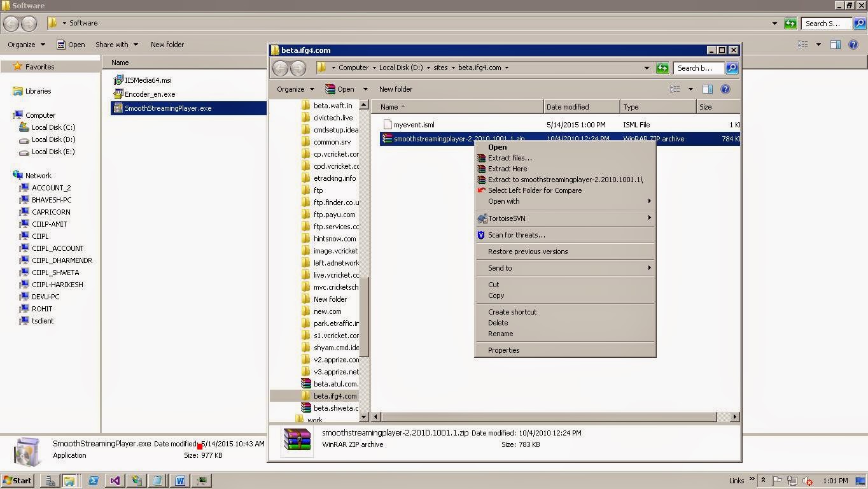Click refresh icon in Software address bar
Image resolution: width=868 pixels, height=489 pixels.
point(790,24)
